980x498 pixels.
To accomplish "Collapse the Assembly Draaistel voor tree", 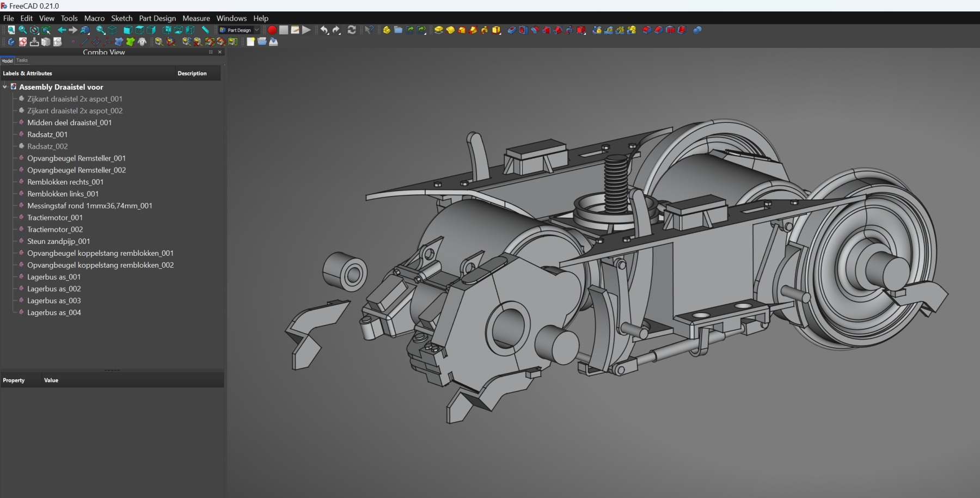I will coord(5,87).
